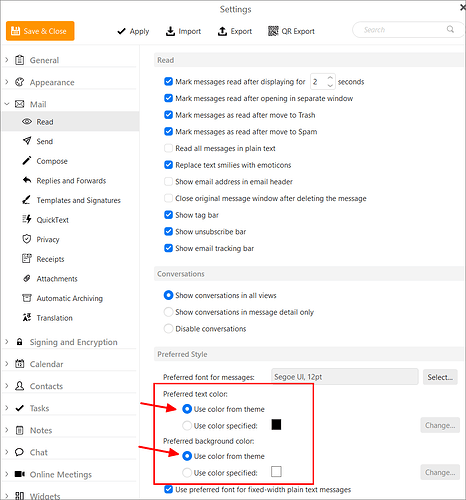
Task: Click the Export upload arrow icon
Action: tap(222, 31)
